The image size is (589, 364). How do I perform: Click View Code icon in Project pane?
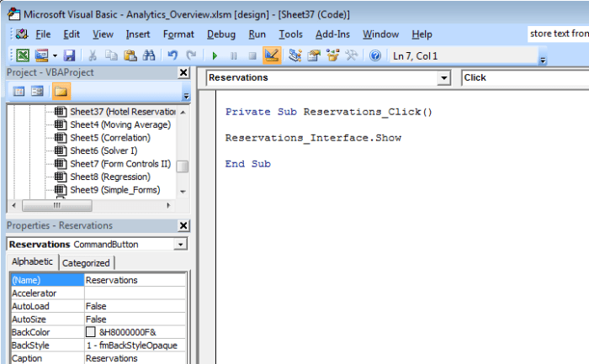click(x=19, y=91)
